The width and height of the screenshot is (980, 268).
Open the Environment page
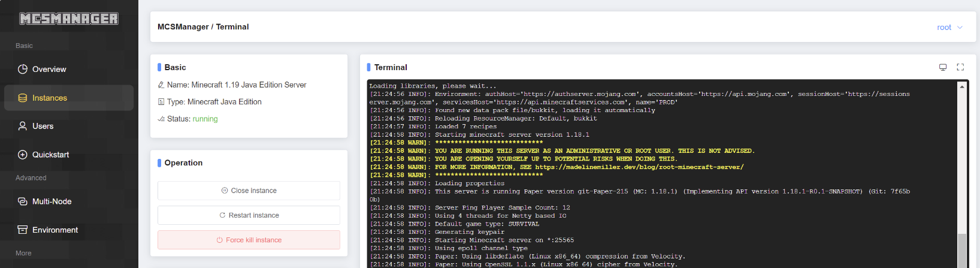tap(69, 230)
